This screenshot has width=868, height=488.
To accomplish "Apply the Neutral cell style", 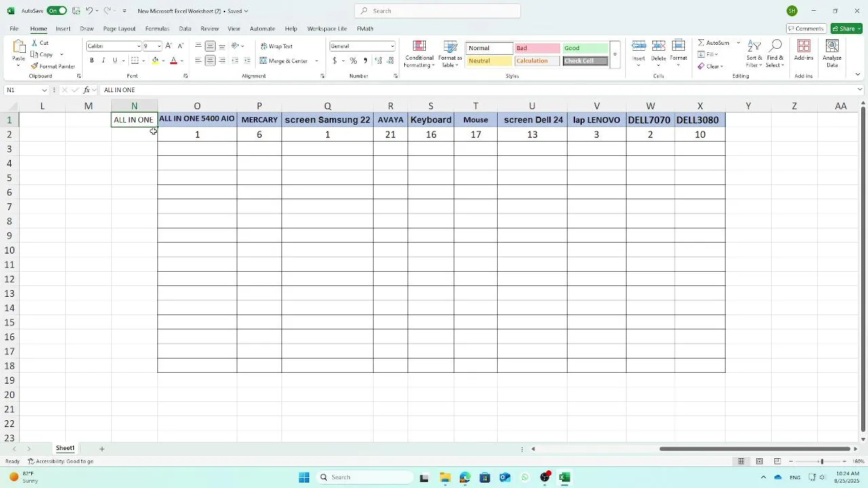I will click(489, 61).
